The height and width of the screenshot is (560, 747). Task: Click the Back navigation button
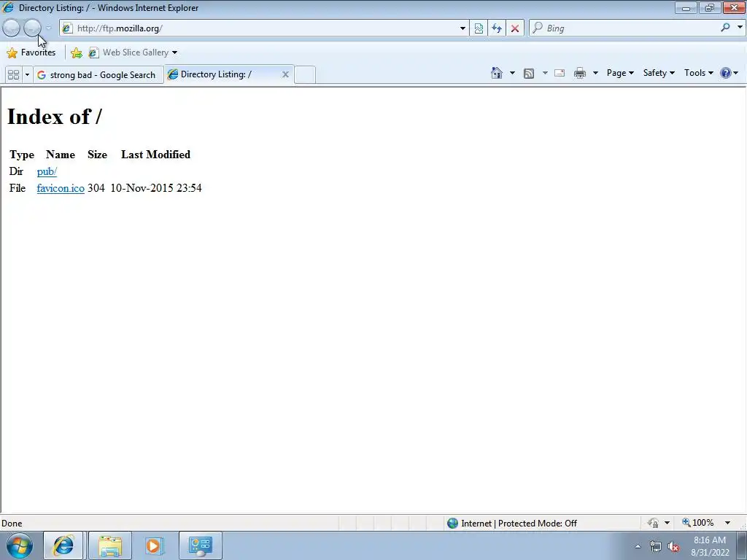[x=12, y=28]
